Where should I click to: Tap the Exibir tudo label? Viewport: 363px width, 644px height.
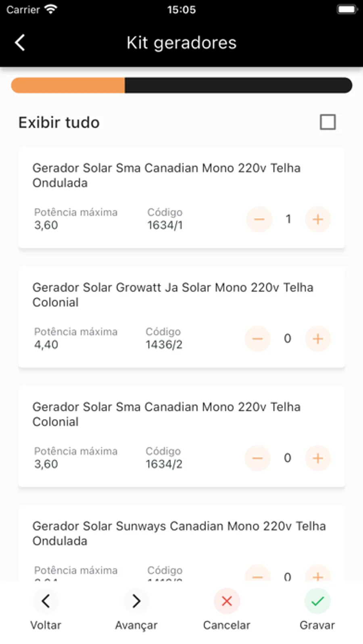click(x=59, y=123)
